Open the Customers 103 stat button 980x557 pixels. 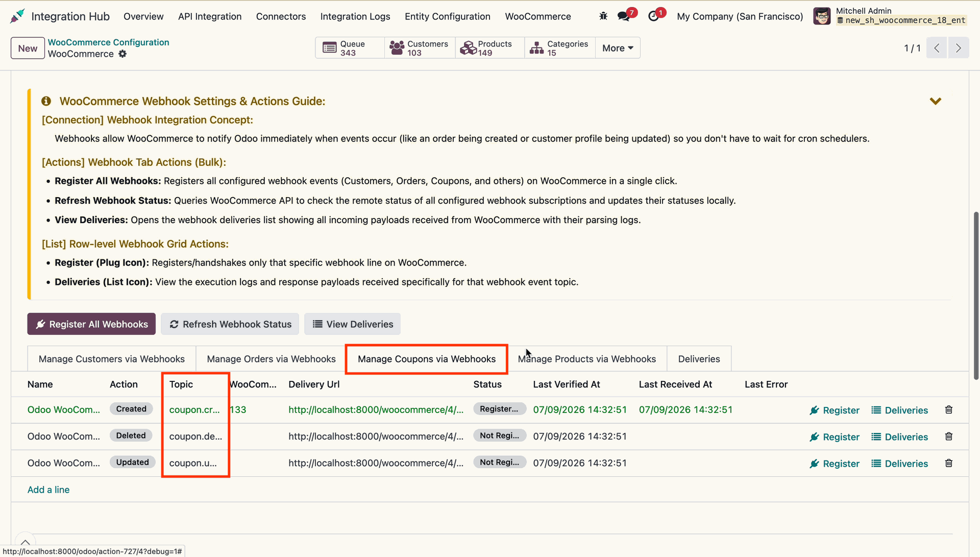point(420,48)
